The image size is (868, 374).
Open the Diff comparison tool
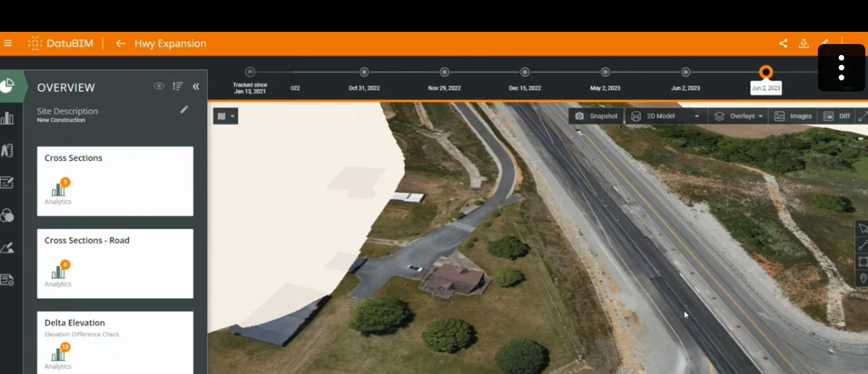pyautogui.click(x=837, y=116)
